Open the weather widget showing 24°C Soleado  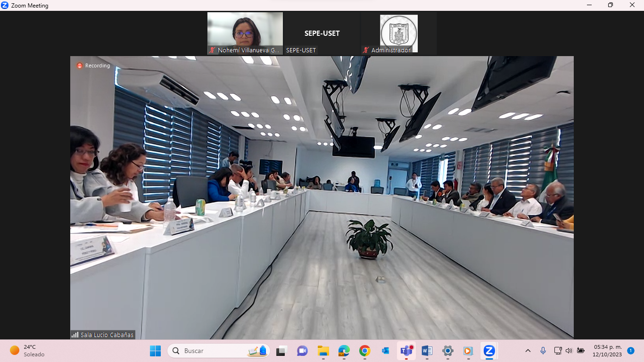tap(27, 351)
